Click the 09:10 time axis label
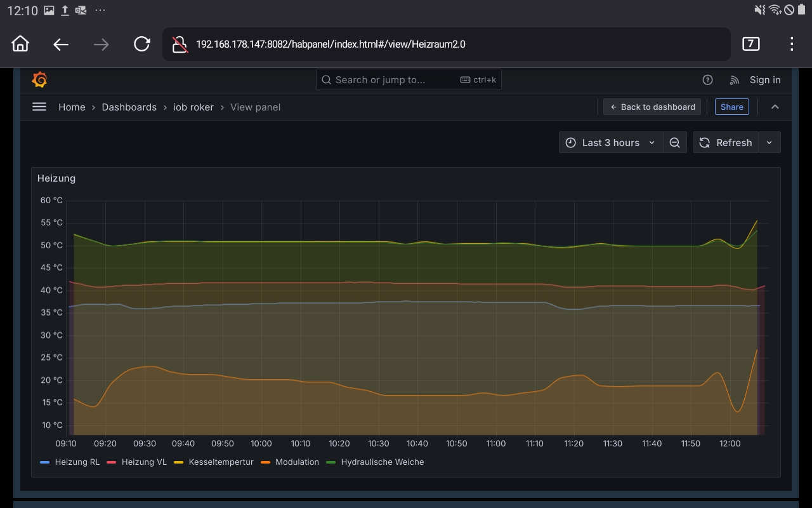Screen dimensions: 812x508 click(66, 444)
